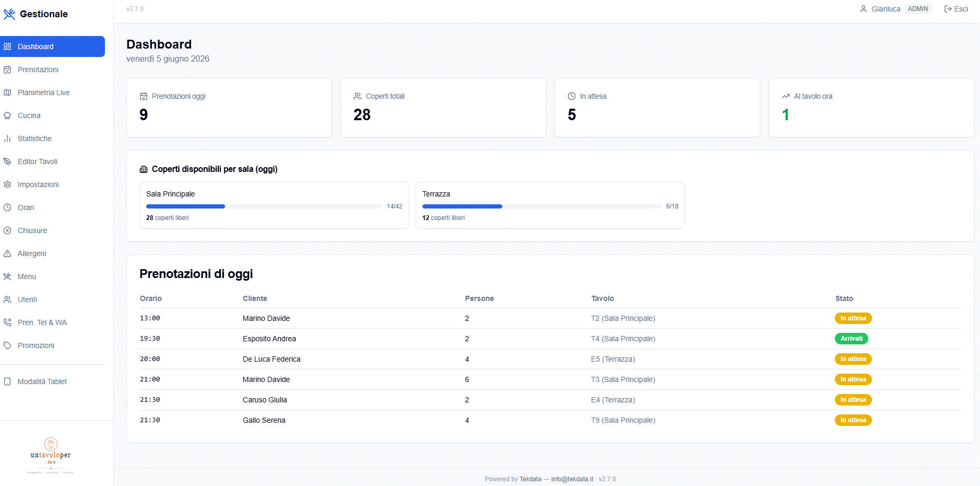Click T4 (Sala Principale) table cell
The image size is (980, 486).
click(623, 339)
